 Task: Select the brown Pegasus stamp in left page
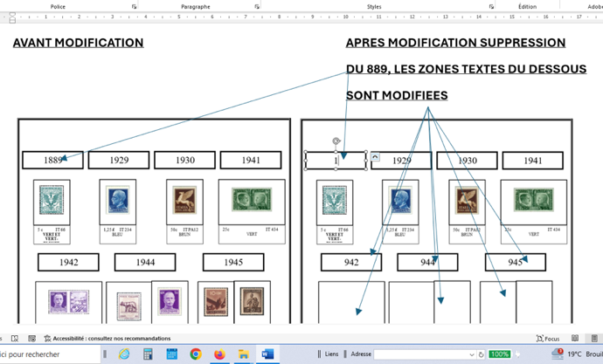click(184, 200)
